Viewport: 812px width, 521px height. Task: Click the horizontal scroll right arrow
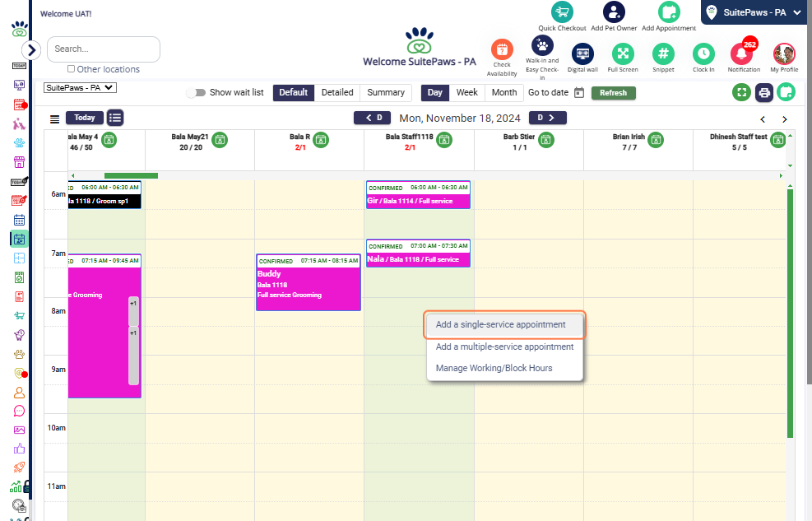[781, 175]
